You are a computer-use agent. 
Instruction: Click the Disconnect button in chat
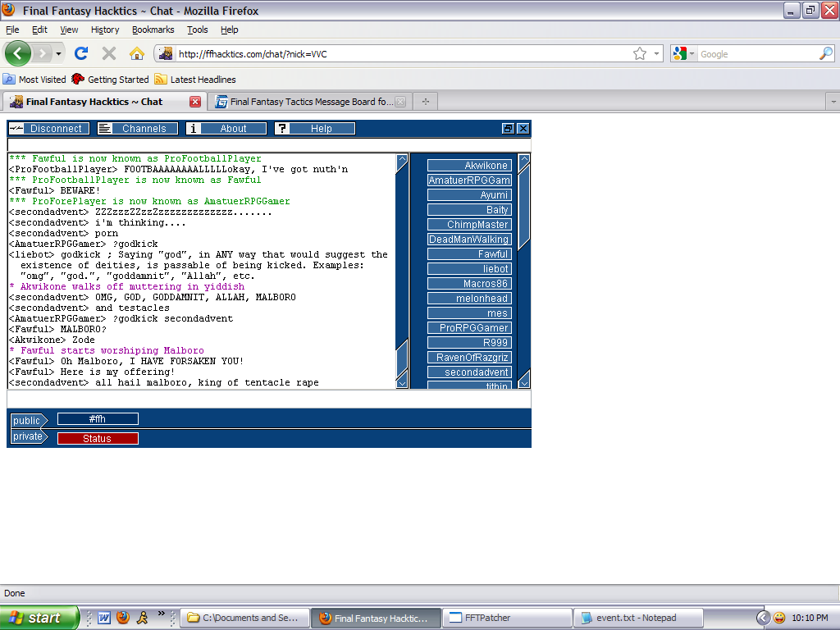click(48, 129)
